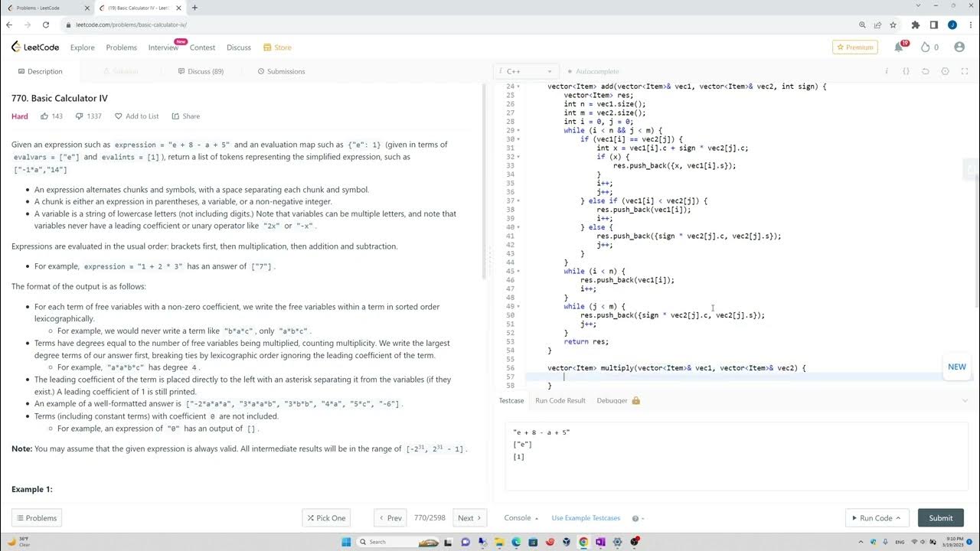
Task: Open the streak flame counter
Action: [929, 47]
